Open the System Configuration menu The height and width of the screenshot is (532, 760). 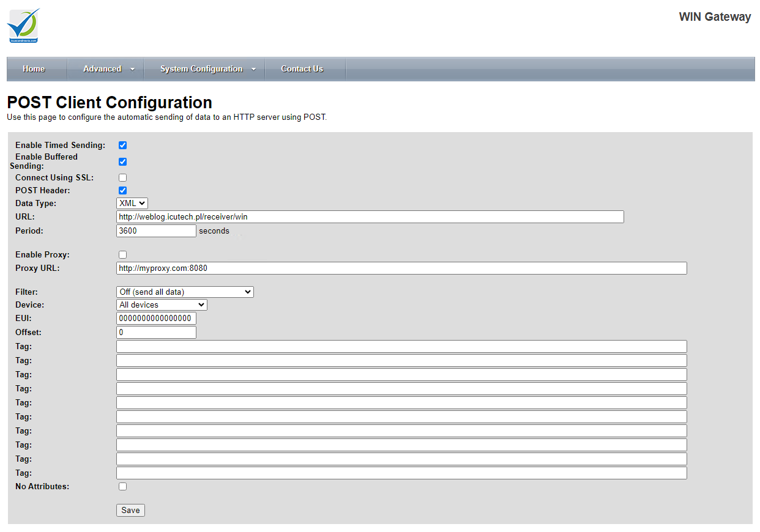(x=201, y=69)
